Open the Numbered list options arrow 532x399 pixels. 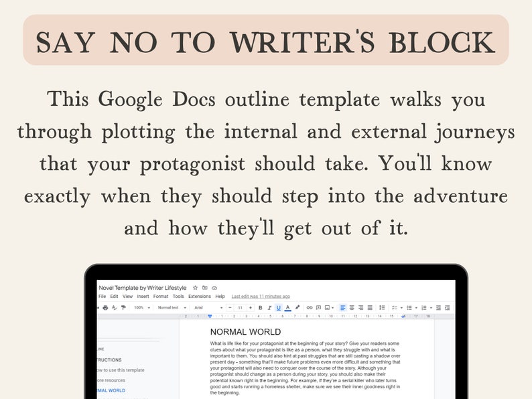coord(431,308)
